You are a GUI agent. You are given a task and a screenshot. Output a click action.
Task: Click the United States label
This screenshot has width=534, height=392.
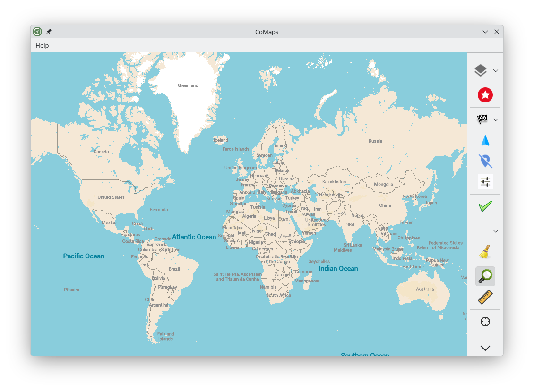111,197
